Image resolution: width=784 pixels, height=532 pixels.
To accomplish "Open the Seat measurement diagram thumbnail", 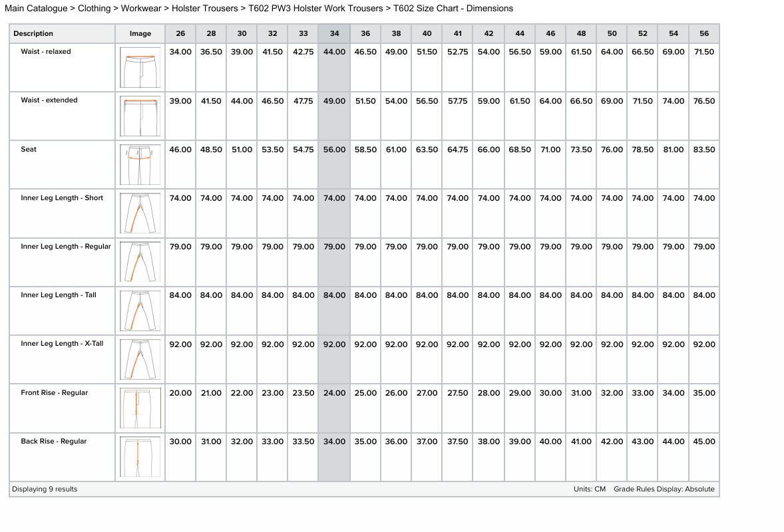I will (140, 165).
